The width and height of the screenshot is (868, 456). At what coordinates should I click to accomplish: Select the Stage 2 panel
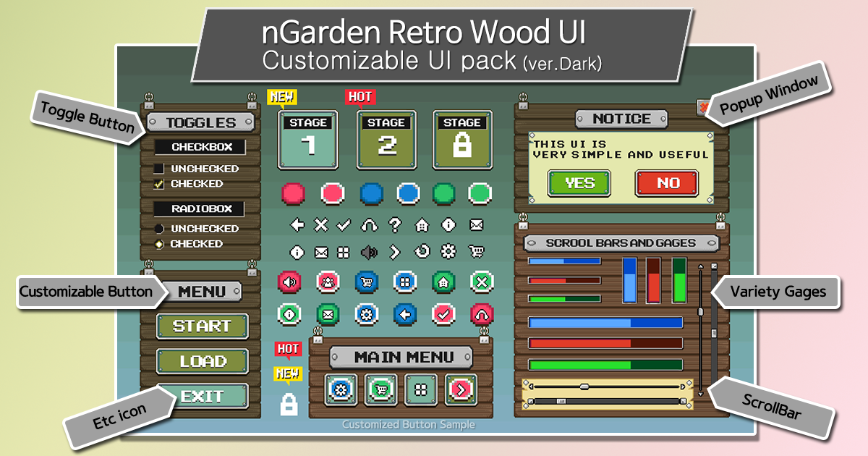(x=386, y=139)
